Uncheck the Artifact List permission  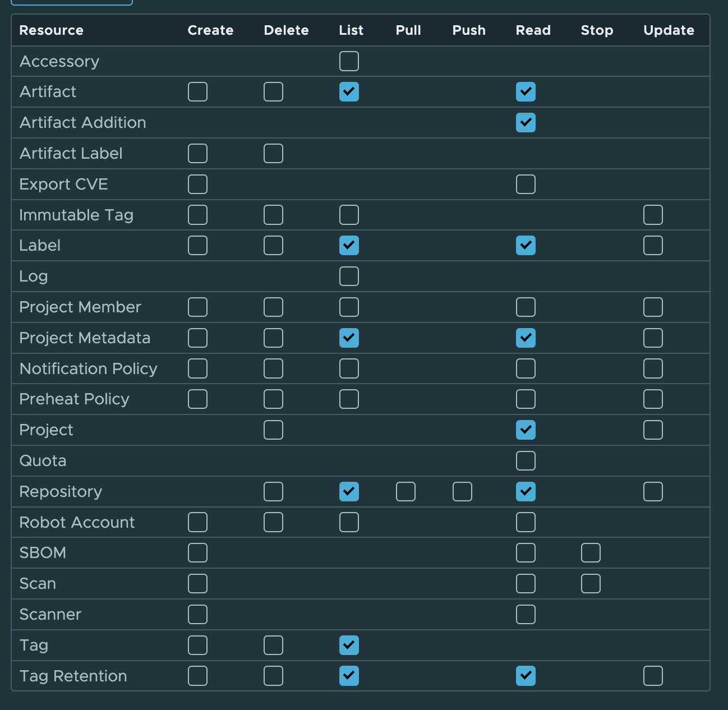tap(349, 92)
